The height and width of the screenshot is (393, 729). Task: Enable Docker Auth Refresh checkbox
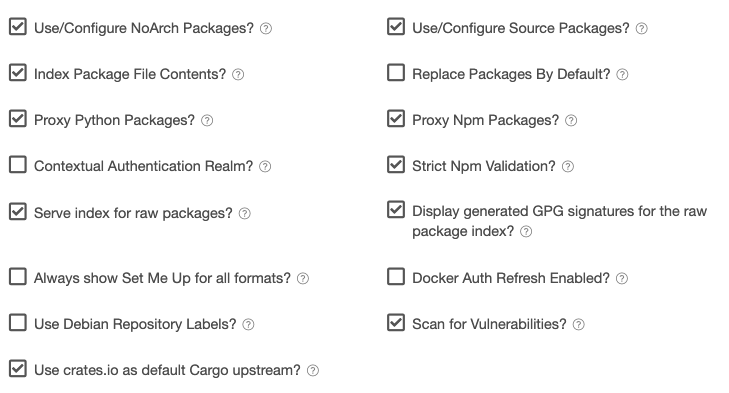coord(396,276)
